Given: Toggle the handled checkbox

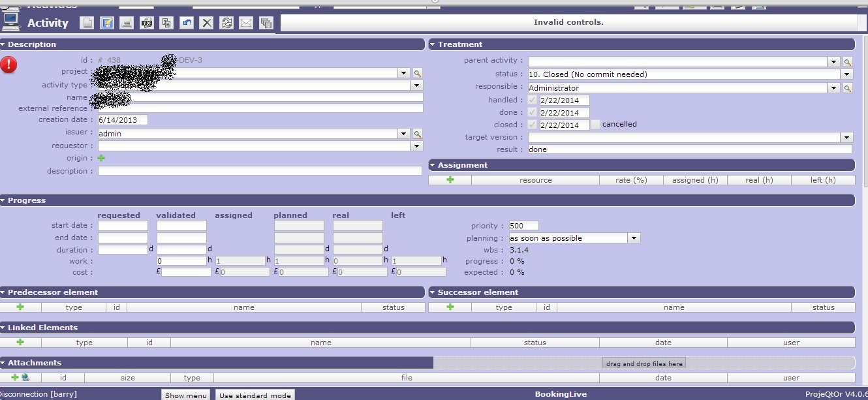Looking at the screenshot, I should (533, 100).
